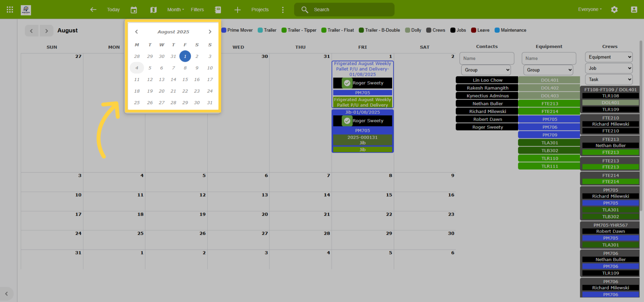The image size is (644, 302).
Task: Add new item with plus icon
Action: tap(237, 10)
